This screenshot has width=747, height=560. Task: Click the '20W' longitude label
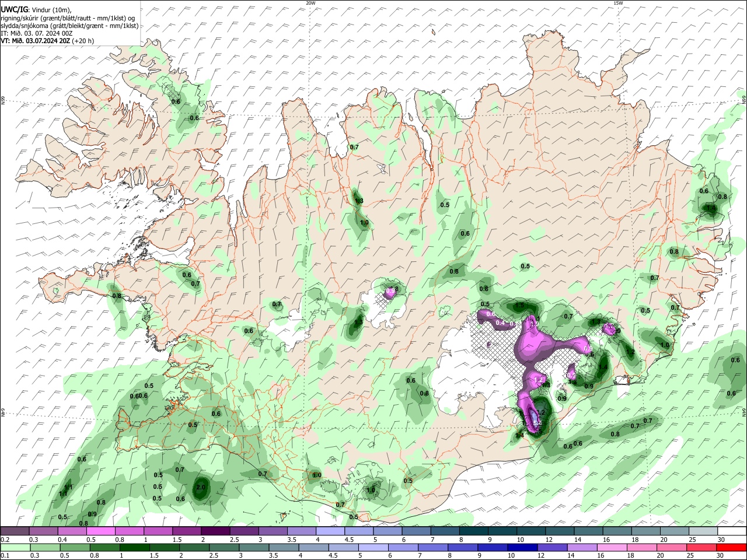[310, 3]
